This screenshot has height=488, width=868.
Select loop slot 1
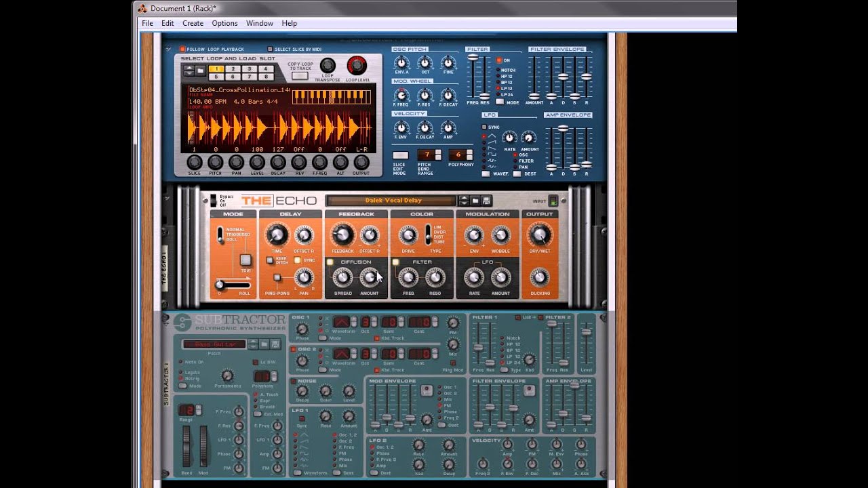click(x=216, y=69)
